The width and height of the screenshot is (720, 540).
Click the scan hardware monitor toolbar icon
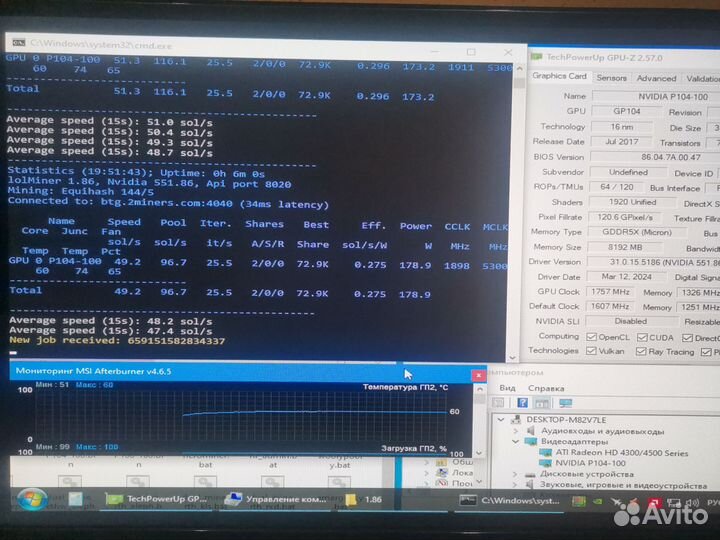(565, 403)
